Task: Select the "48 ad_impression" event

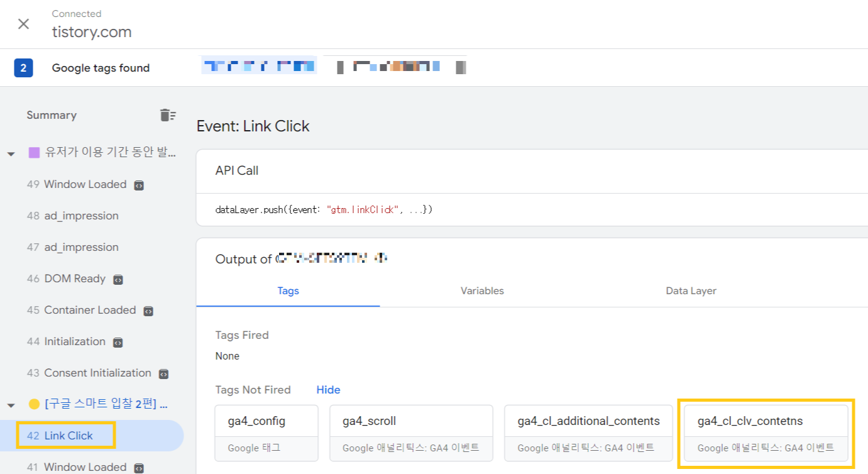Action: pos(82,216)
